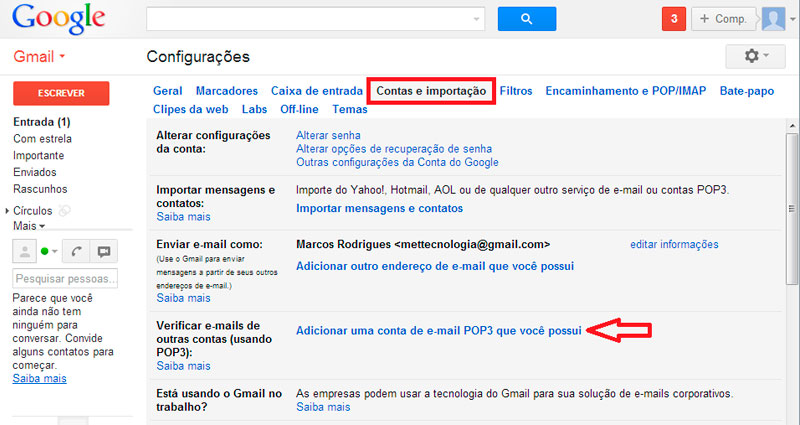Image resolution: width=800 pixels, height=425 pixels.
Task: Open the Caixa de entrada tab
Action: 316,91
